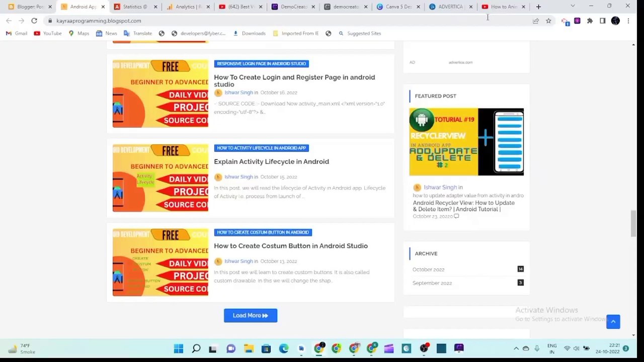Click the page vertical scrollbar thumb
The height and width of the screenshot is (362, 644).
click(x=633, y=223)
